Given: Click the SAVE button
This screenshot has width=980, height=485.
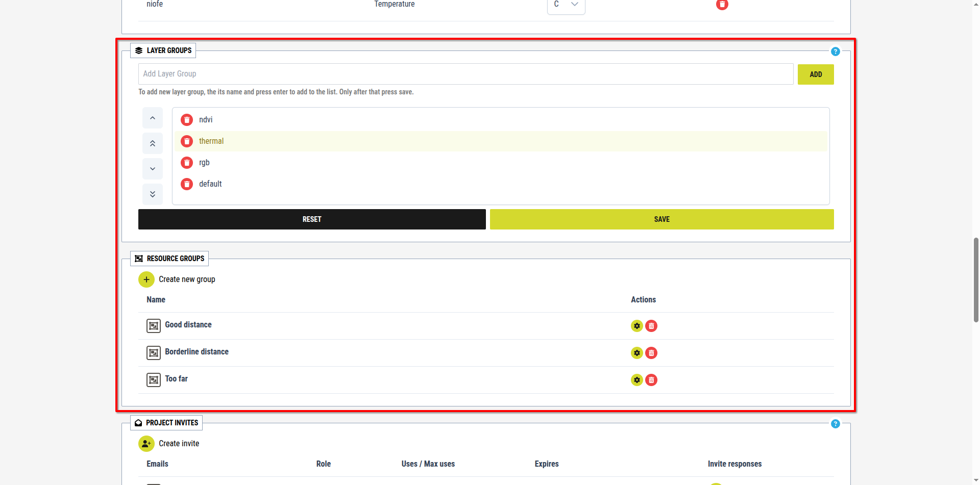Looking at the screenshot, I should pos(662,219).
